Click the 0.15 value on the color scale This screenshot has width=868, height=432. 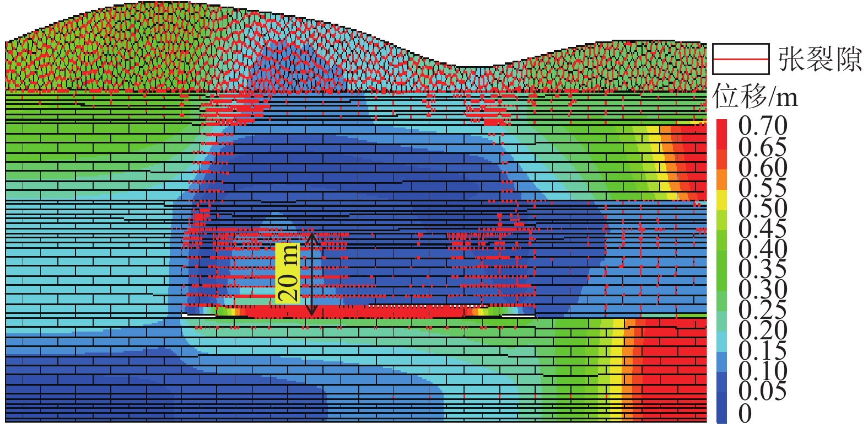[763, 351]
